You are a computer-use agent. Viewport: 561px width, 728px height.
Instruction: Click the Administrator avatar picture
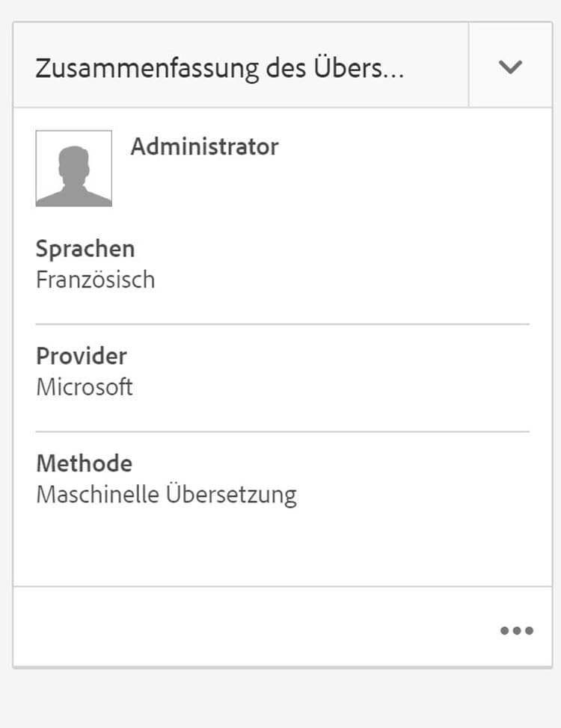(x=74, y=168)
